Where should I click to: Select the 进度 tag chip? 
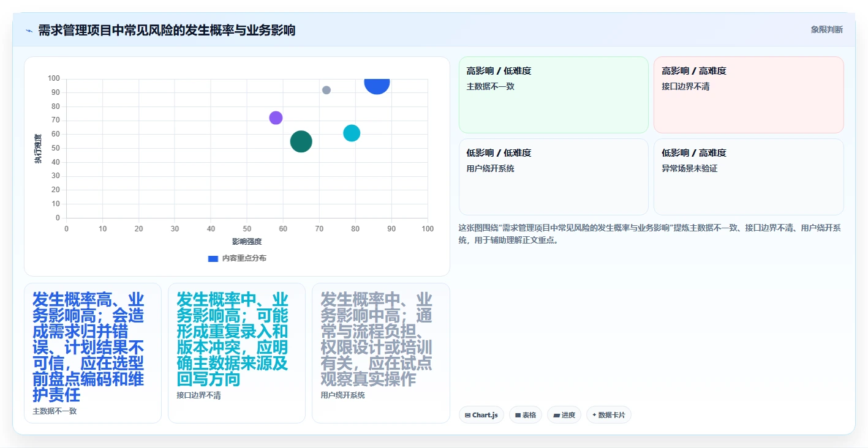click(x=564, y=415)
